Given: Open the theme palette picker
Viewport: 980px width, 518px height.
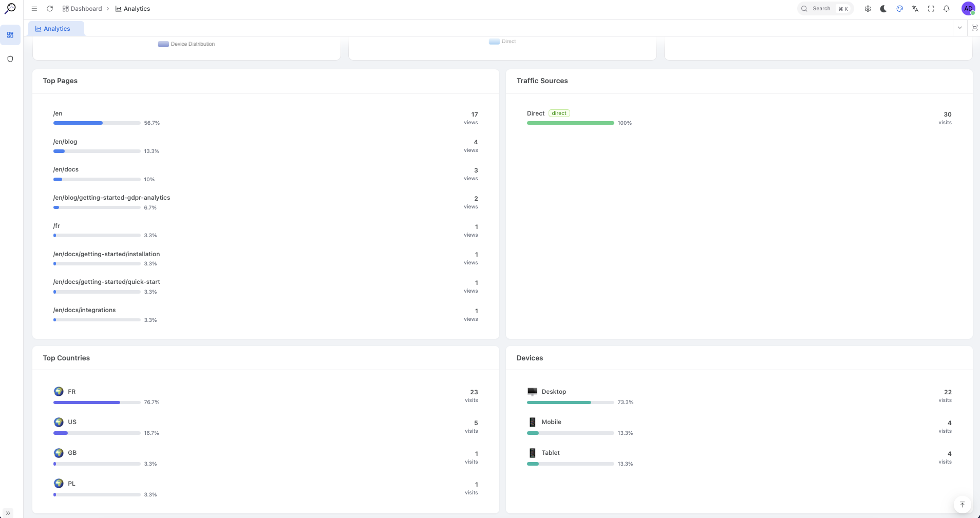Looking at the screenshot, I should (x=899, y=9).
